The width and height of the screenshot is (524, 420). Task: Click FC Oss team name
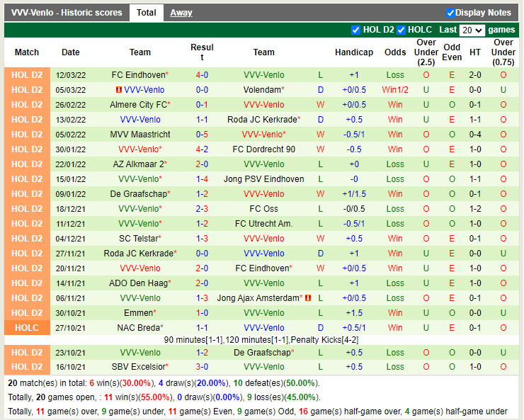(x=263, y=209)
